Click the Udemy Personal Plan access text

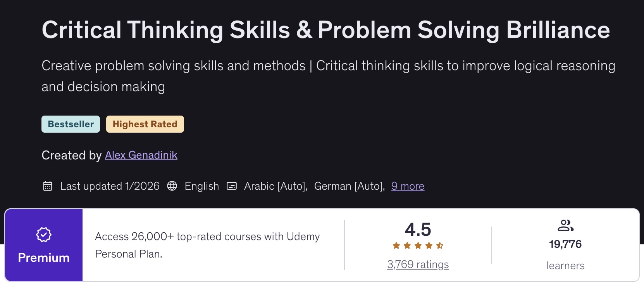click(207, 245)
